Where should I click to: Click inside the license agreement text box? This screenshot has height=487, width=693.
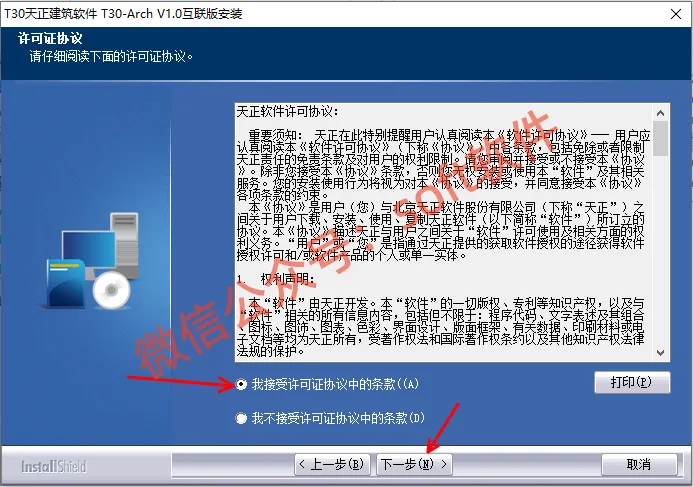[444, 232]
